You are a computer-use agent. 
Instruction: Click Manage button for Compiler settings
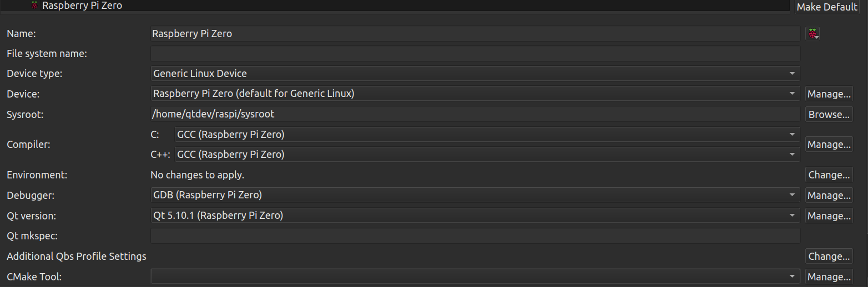coord(829,145)
